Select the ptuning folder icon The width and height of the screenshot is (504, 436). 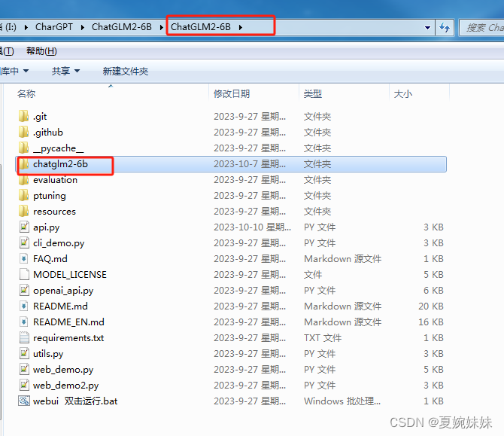pos(23,195)
